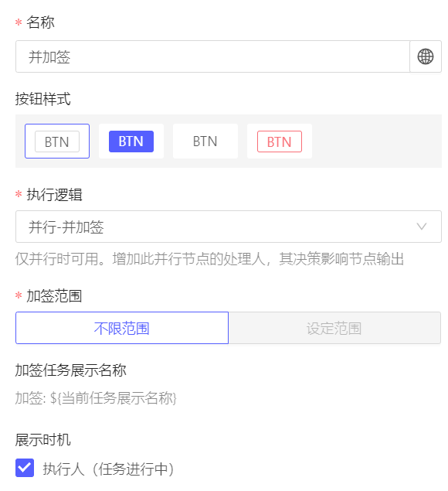Screen dimensions: 448x491
Task: Select the red outlined BTN style
Action: point(280,142)
